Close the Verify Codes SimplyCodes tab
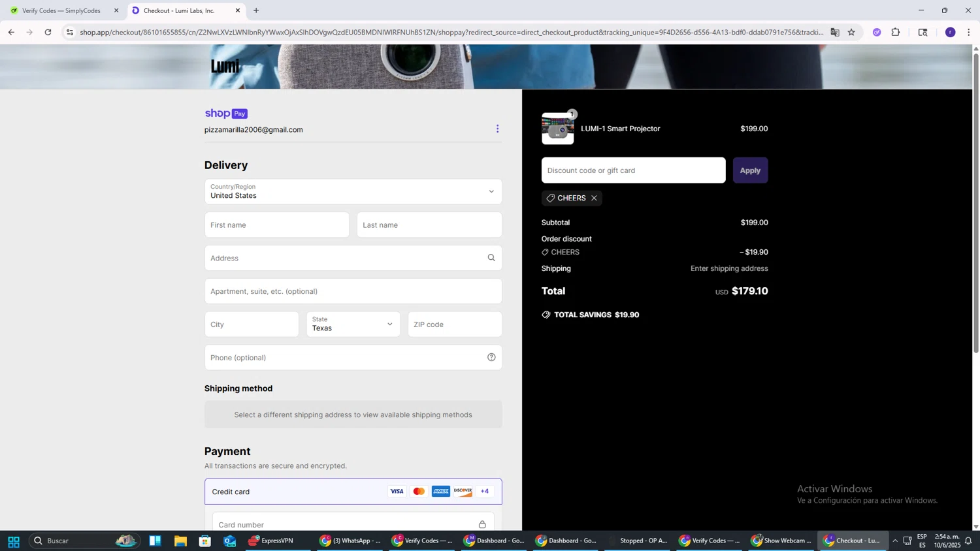This screenshot has height=551, width=980. (116, 10)
